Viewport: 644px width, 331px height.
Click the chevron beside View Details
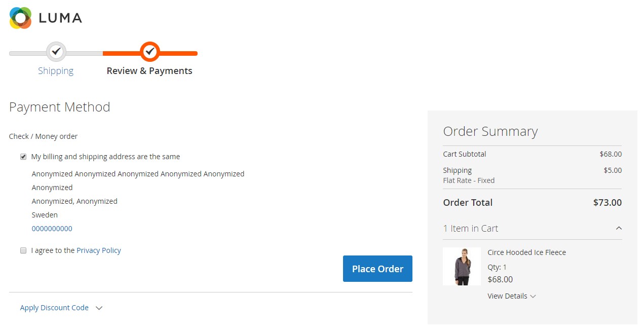(533, 297)
